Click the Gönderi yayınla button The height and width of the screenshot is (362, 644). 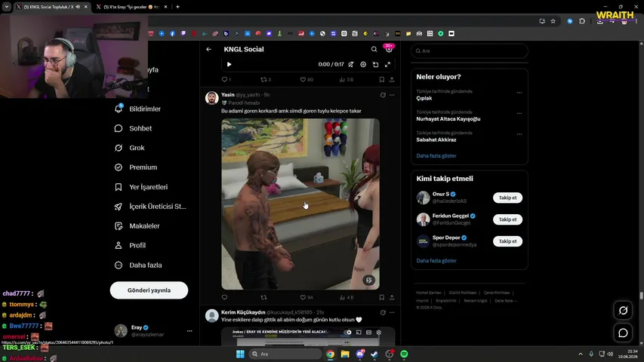pyautogui.click(x=149, y=290)
